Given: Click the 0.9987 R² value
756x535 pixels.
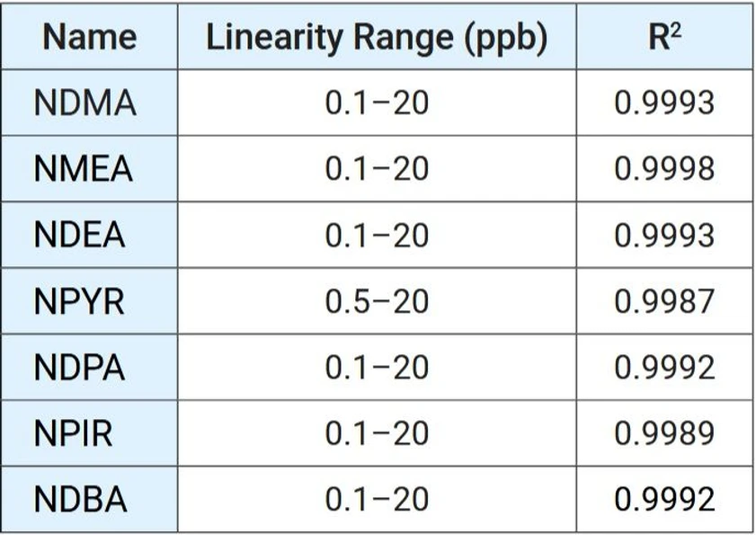Looking at the screenshot, I should pyautogui.click(x=665, y=301).
